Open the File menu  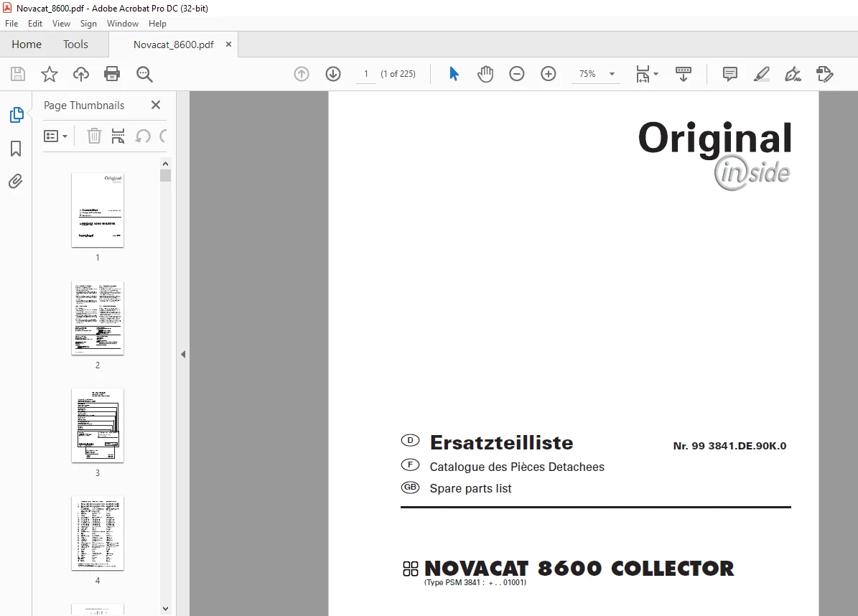coord(11,24)
